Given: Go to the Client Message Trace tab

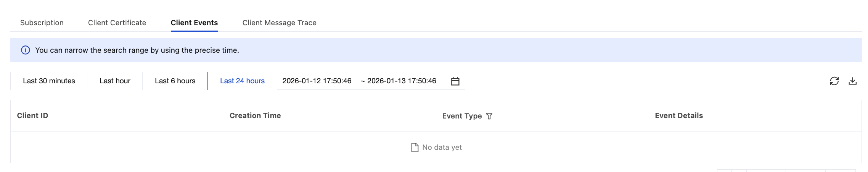Looking at the screenshot, I should point(279,23).
